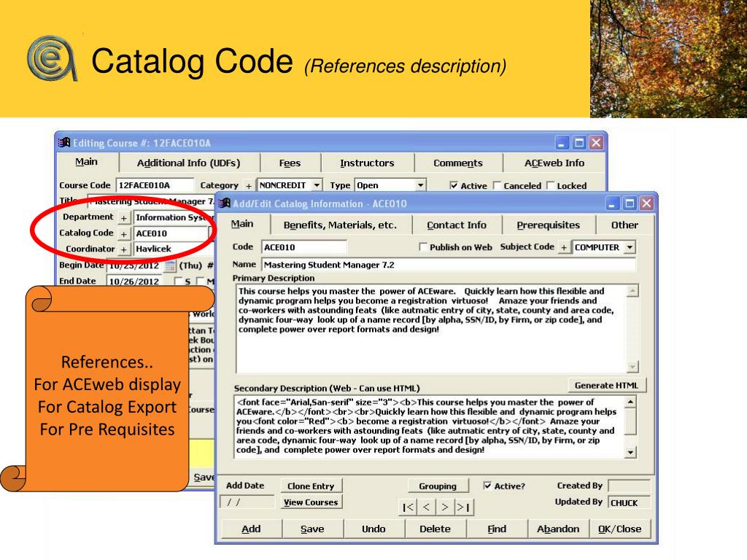Click the Add button
The width and height of the screenshot is (747, 560).
[251, 529]
